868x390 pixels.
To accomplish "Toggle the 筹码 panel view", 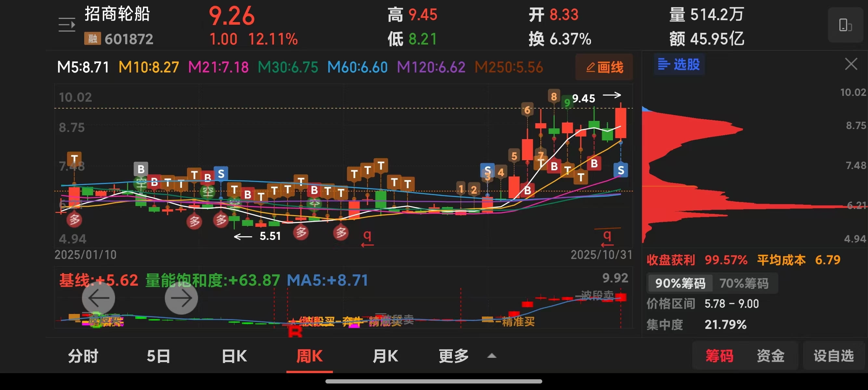I will 719,356.
